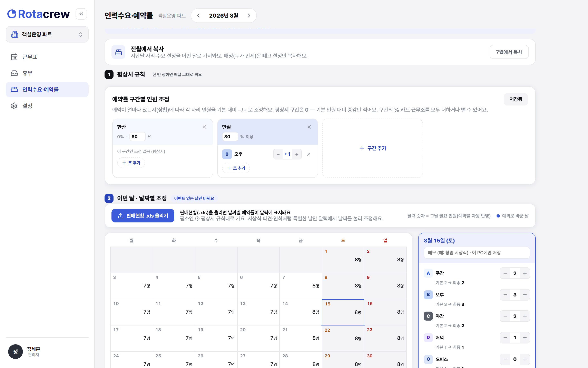Click '기본 3 → 최종 3' under 오후
Screen dimensions: 588x368
tap(450, 304)
